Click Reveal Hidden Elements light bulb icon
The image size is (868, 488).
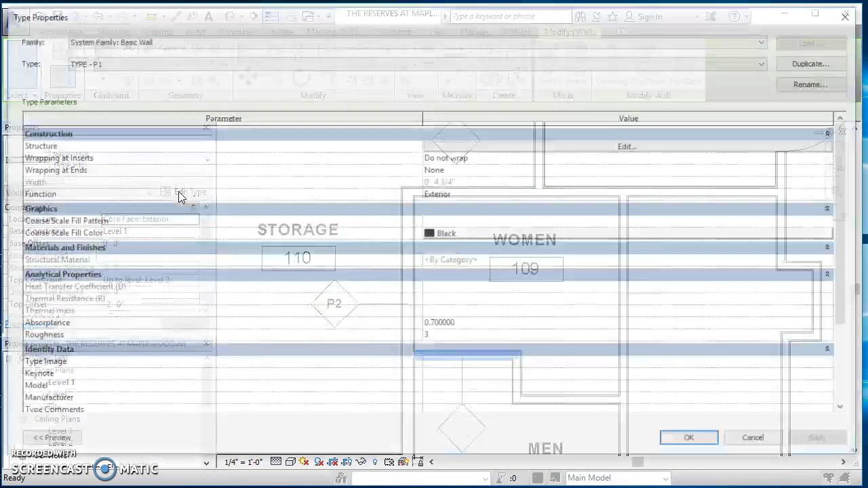(x=374, y=462)
